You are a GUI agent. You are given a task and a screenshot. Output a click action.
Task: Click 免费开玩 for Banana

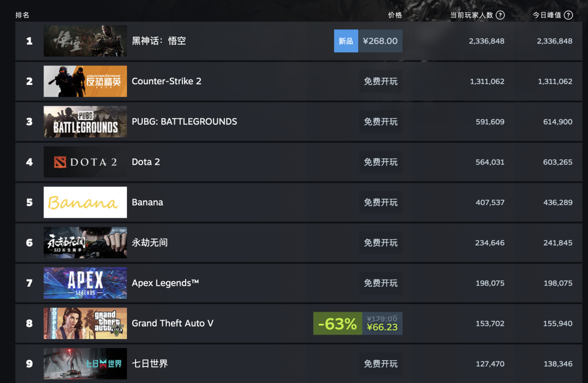coord(381,202)
